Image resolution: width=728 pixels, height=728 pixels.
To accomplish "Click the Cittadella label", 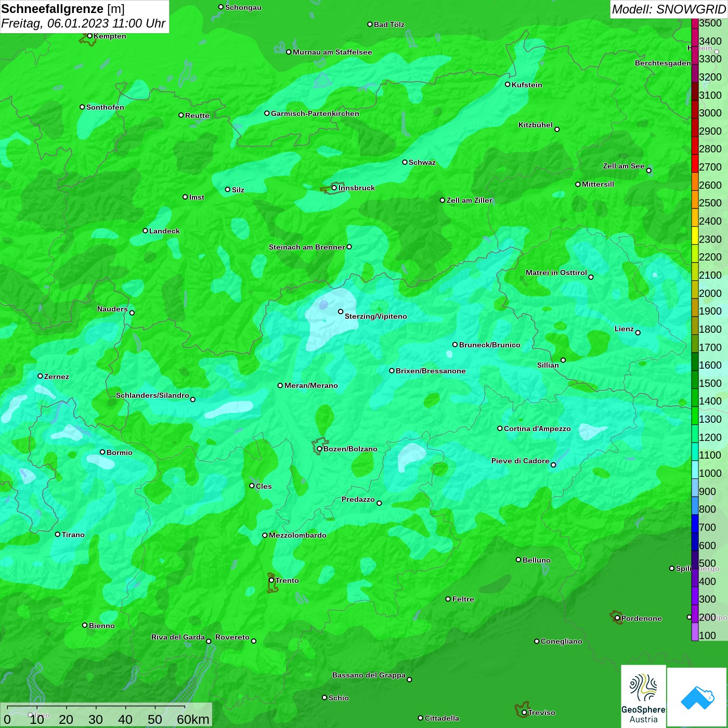I will coord(442,718).
